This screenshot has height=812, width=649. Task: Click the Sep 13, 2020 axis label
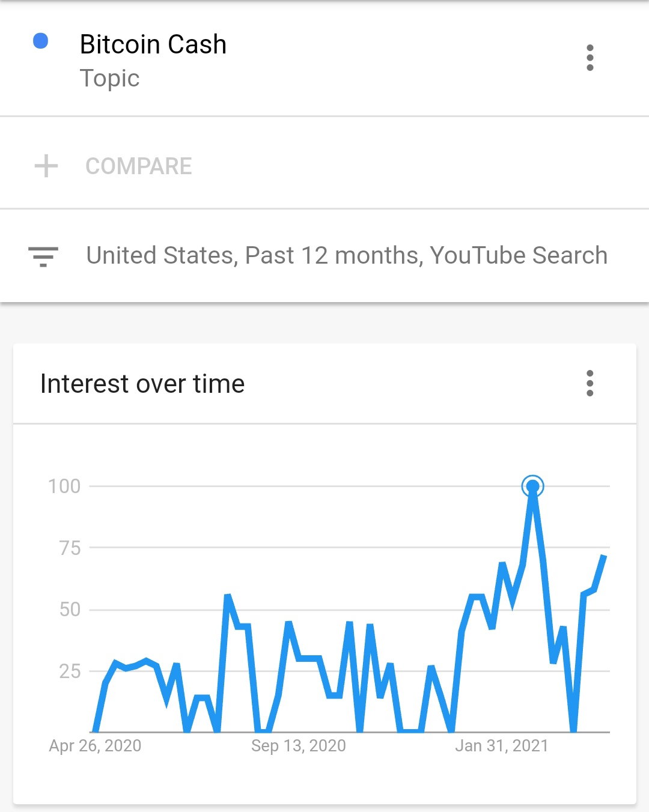point(299,746)
